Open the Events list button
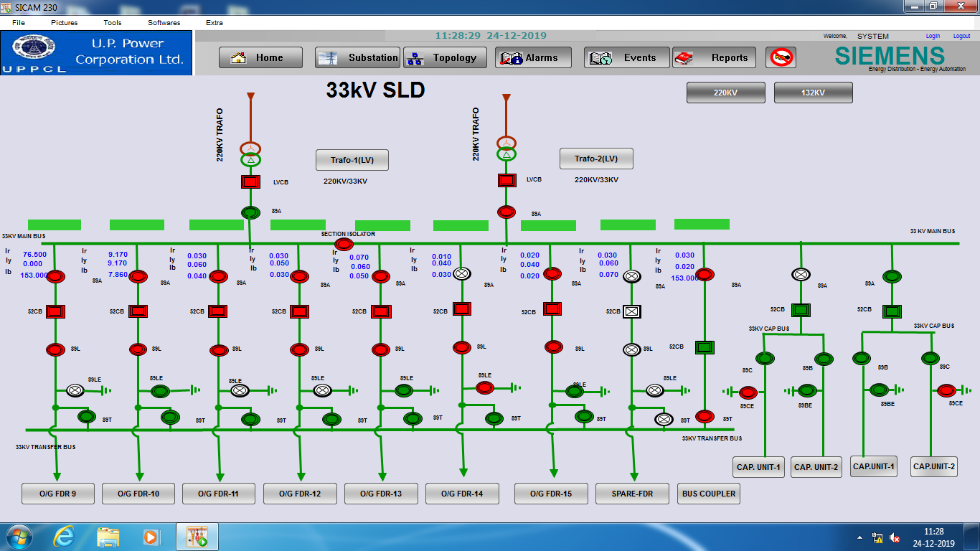The width and height of the screenshot is (980, 551). (x=626, y=58)
